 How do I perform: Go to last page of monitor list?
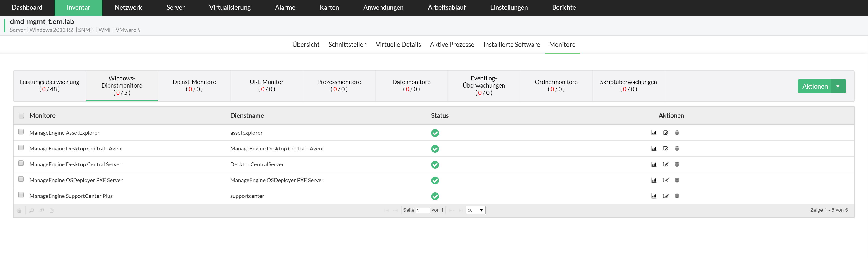point(461,210)
